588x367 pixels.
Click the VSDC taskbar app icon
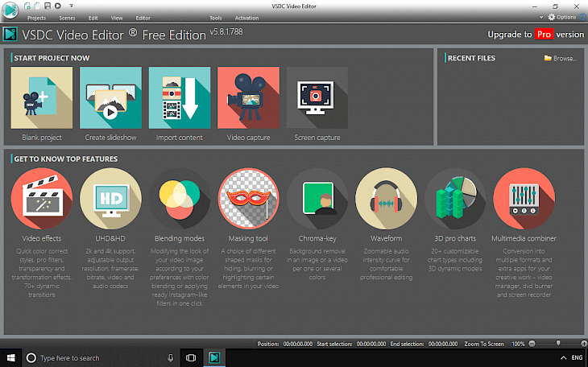214,358
